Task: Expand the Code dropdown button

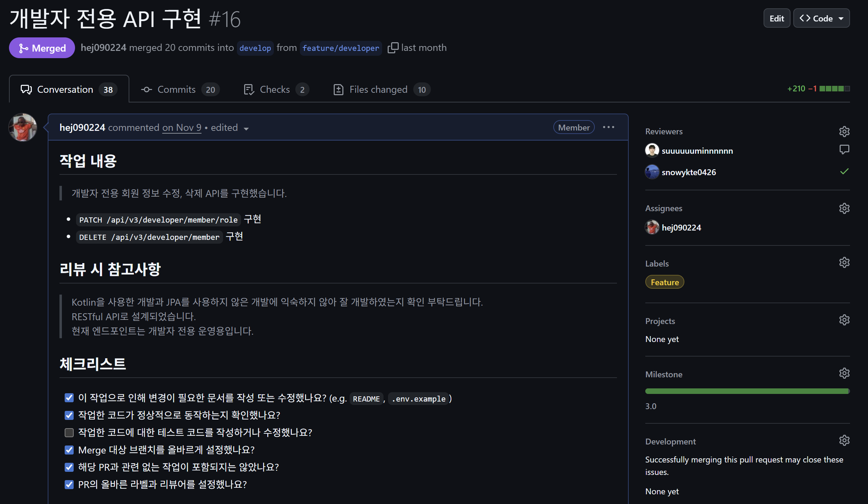Action: pyautogui.click(x=821, y=18)
